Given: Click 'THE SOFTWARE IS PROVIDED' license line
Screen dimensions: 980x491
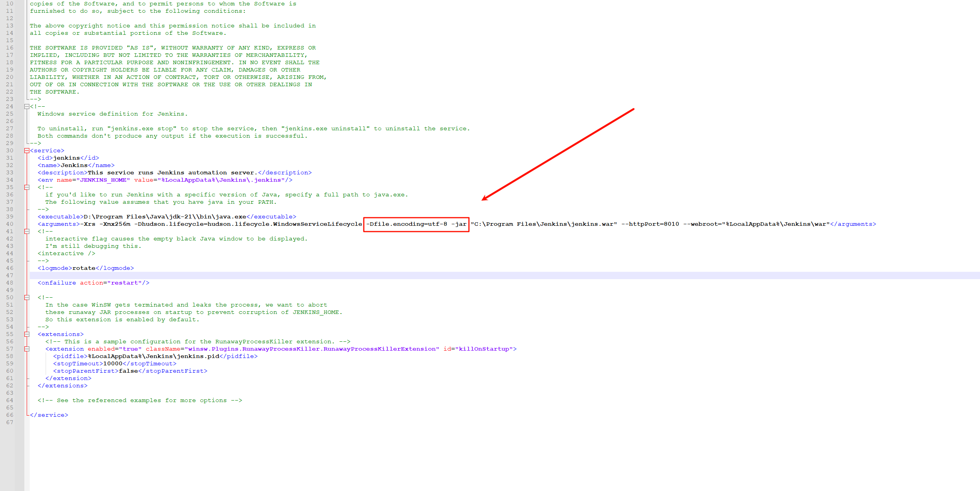Looking at the screenshot, I should click(173, 48).
